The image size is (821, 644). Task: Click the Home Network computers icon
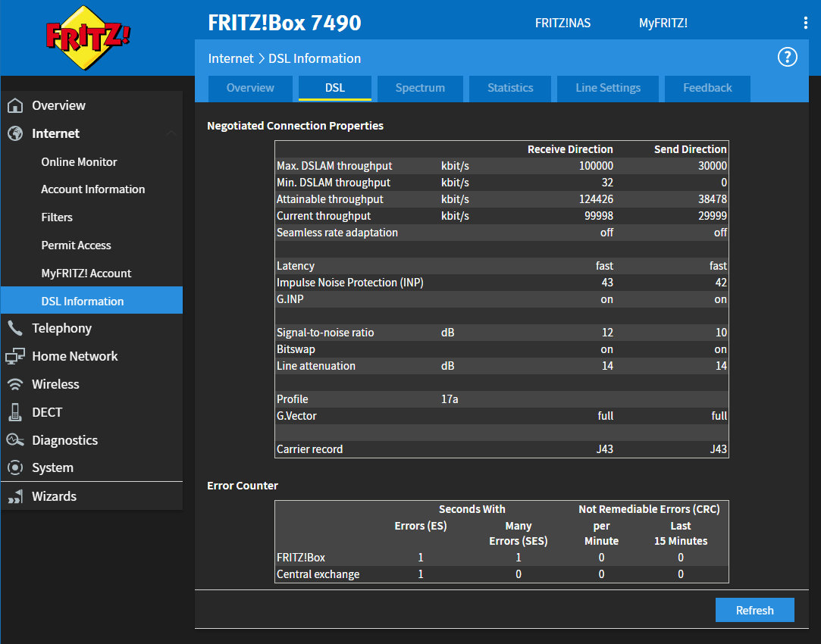(15, 356)
